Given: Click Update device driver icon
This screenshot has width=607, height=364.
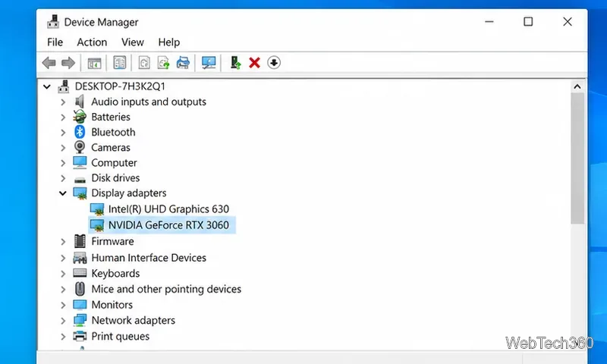Looking at the screenshot, I should pos(235,63).
